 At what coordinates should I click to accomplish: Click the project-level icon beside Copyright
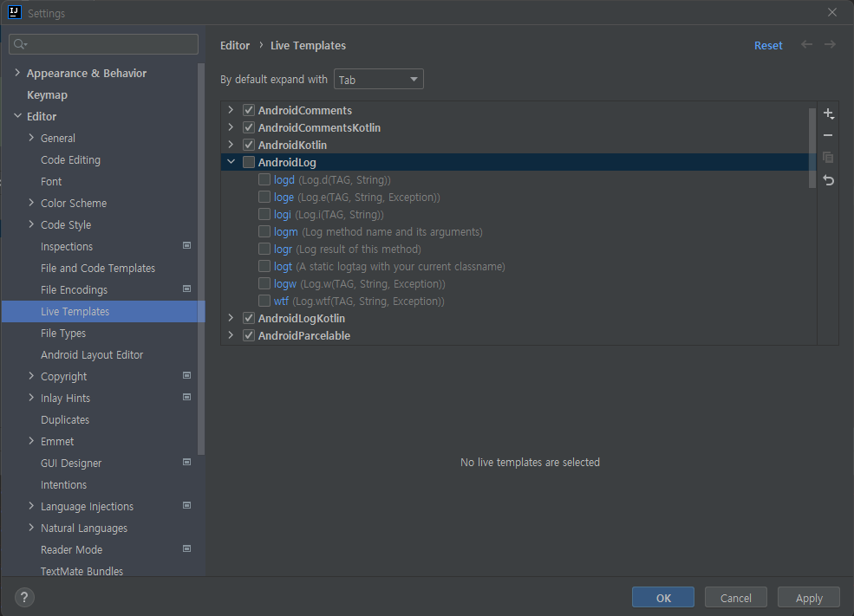click(186, 375)
